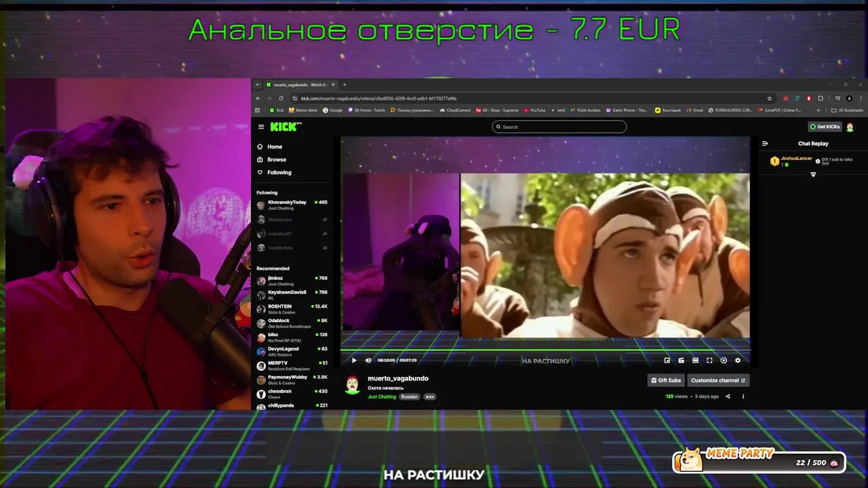868x488 pixels.
Task: Open browser Extensions puzzle icon
Action: 821,98
